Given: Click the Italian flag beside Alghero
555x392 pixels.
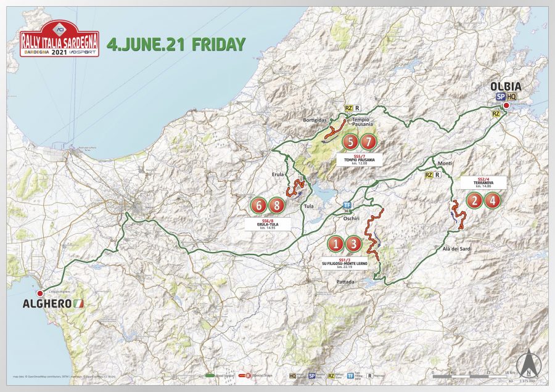Looking at the screenshot, I should 78,304.
